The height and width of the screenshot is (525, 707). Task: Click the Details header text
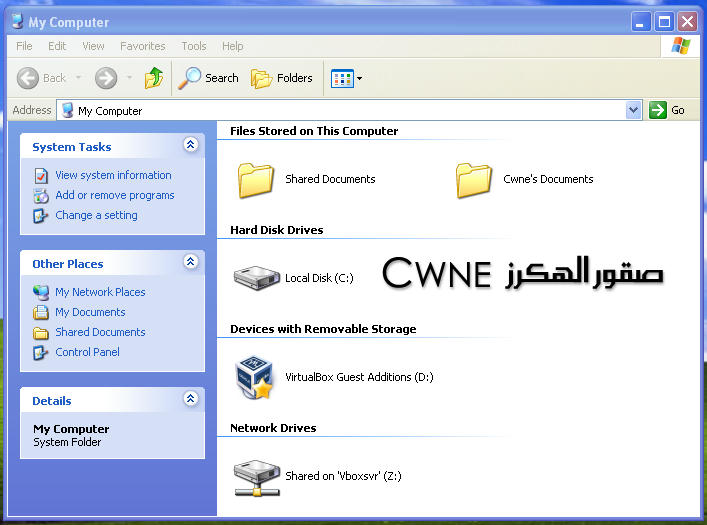52,401
